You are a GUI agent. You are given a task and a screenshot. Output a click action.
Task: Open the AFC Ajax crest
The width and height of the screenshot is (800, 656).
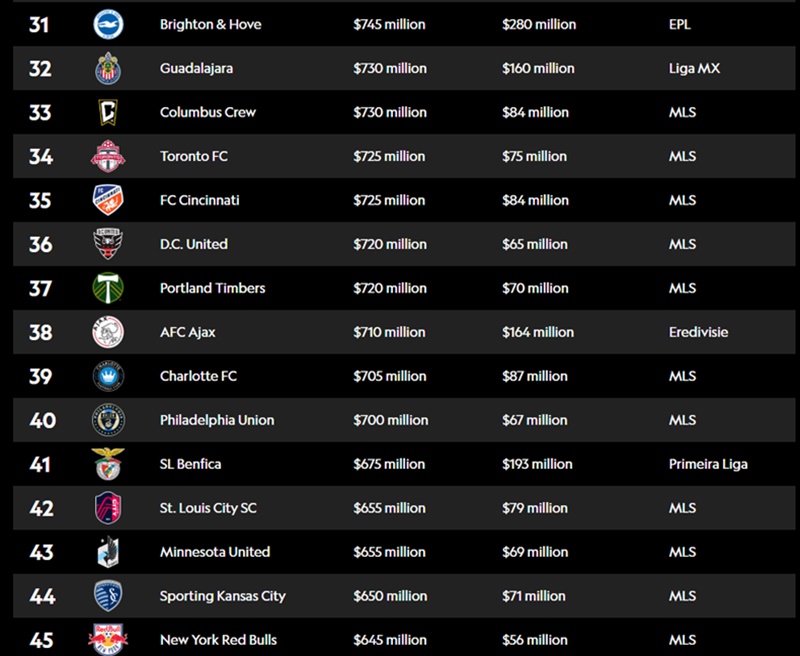[108, 332]
